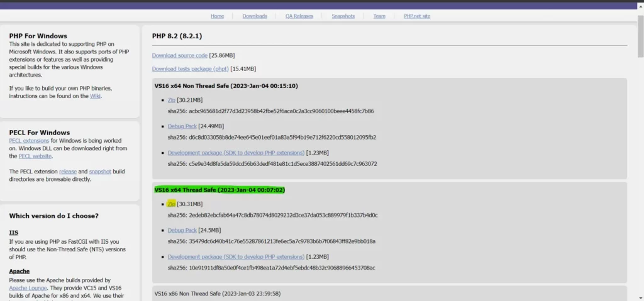Open the QA Releases page

click(x=299, y=16)
